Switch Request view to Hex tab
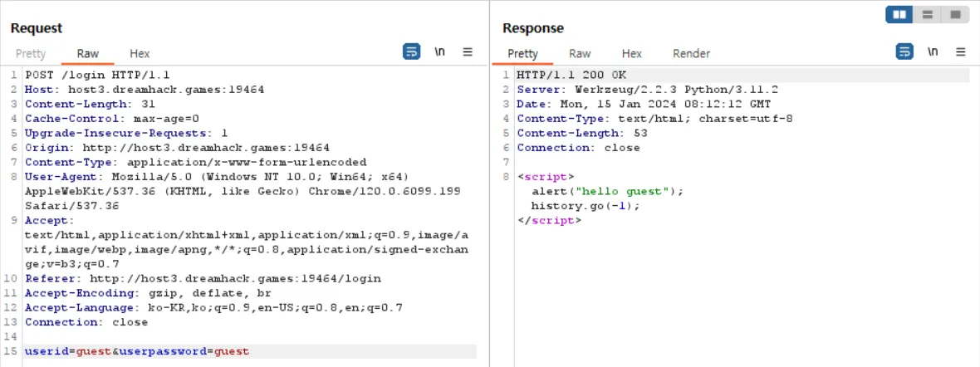Image resolution: width=980 pixels, height=367 pixels. (140, 54)
